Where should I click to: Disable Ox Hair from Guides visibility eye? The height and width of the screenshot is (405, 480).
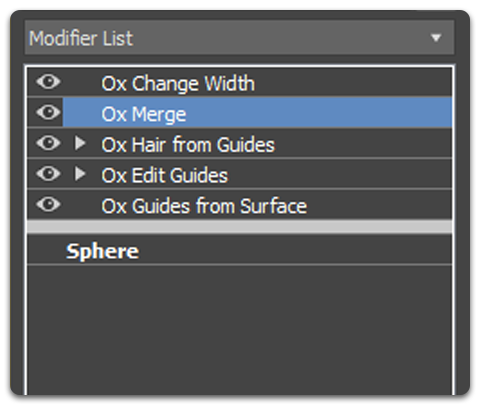click(48, 143)
